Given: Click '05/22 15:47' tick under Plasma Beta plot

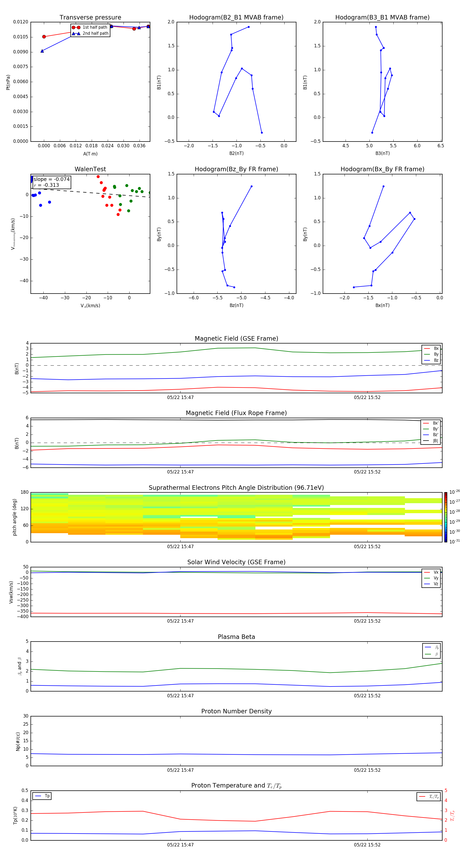Looking at the screenshot, I should tap(181, 696).
